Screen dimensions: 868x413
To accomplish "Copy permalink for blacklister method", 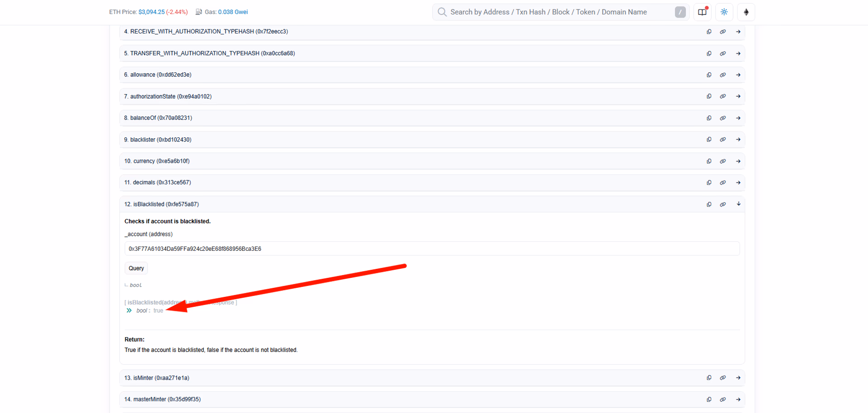I will 723,140.
